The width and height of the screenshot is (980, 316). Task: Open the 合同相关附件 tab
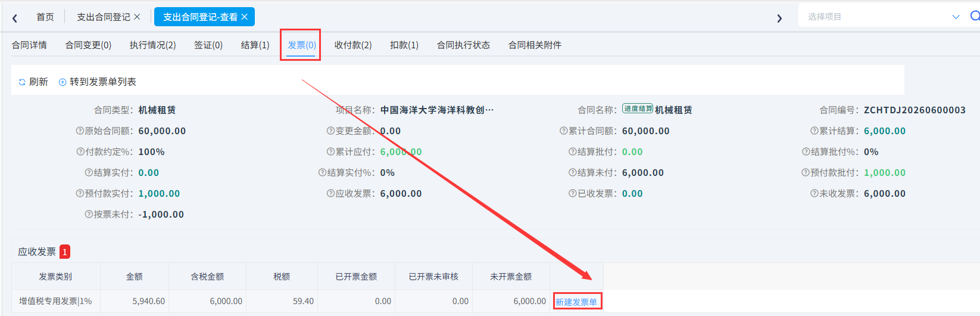pyautogui.click(x=535, y=45)
